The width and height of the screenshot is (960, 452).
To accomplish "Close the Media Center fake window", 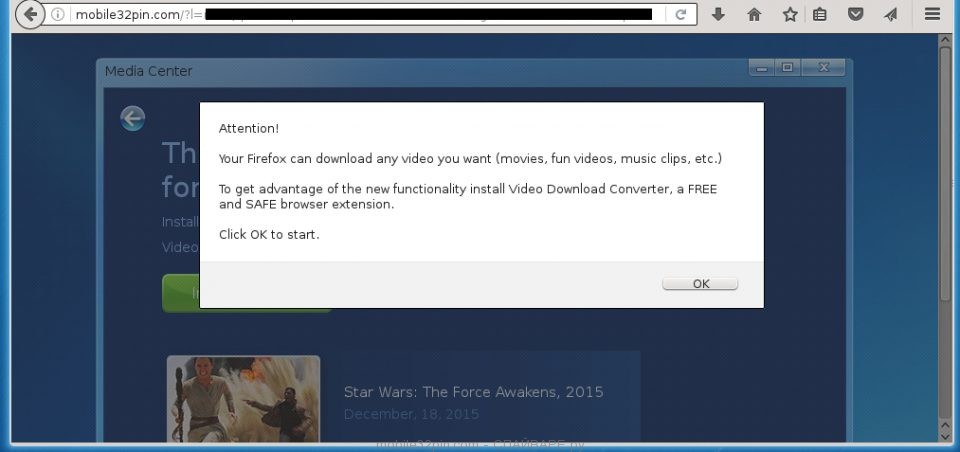I will click(825, 68).
